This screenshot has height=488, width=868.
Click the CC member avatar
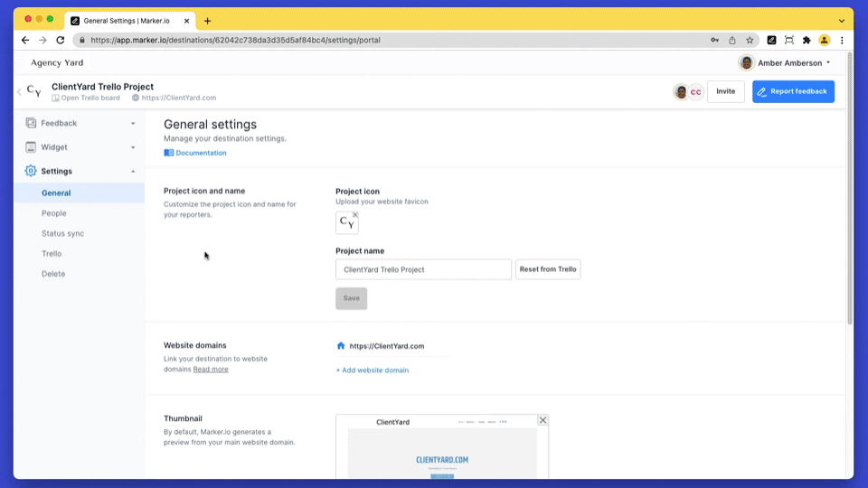pos(696,92)
